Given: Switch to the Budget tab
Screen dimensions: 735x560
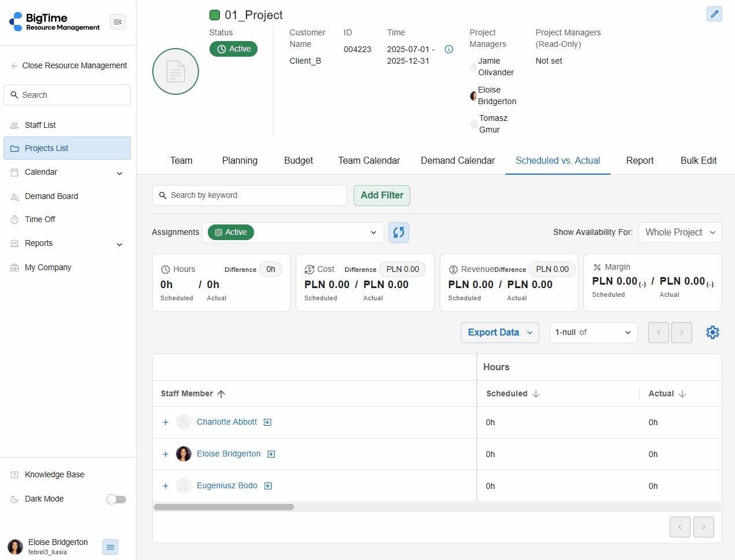Looking at the screenshot, I should click(x=298, y=161).
